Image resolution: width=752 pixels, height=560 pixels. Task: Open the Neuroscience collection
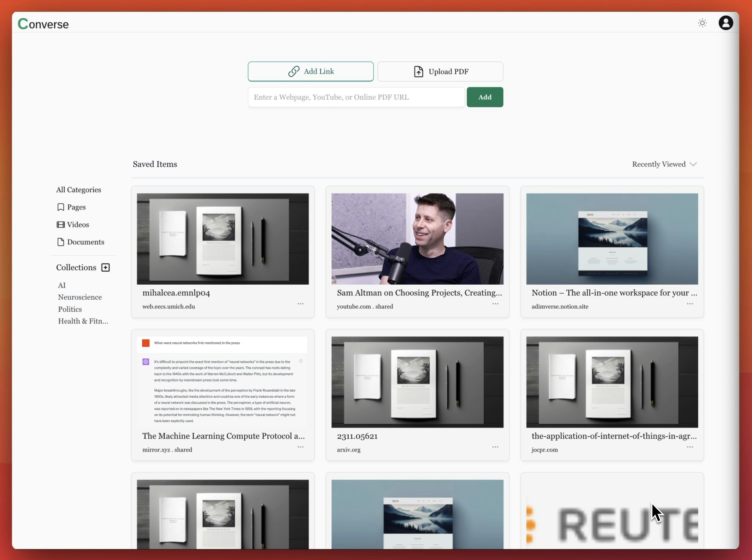tap(80, 297)
